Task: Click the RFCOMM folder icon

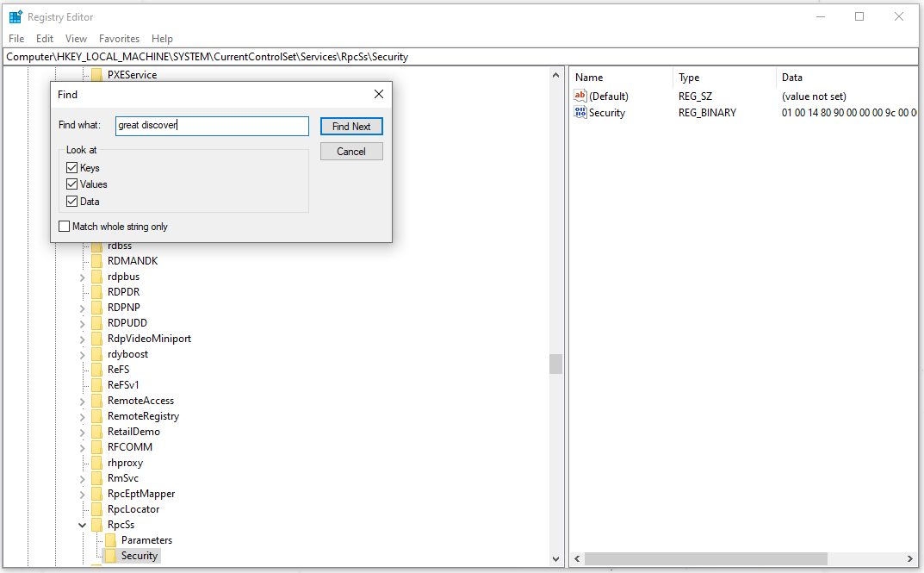Action: (x=96, y=447)
